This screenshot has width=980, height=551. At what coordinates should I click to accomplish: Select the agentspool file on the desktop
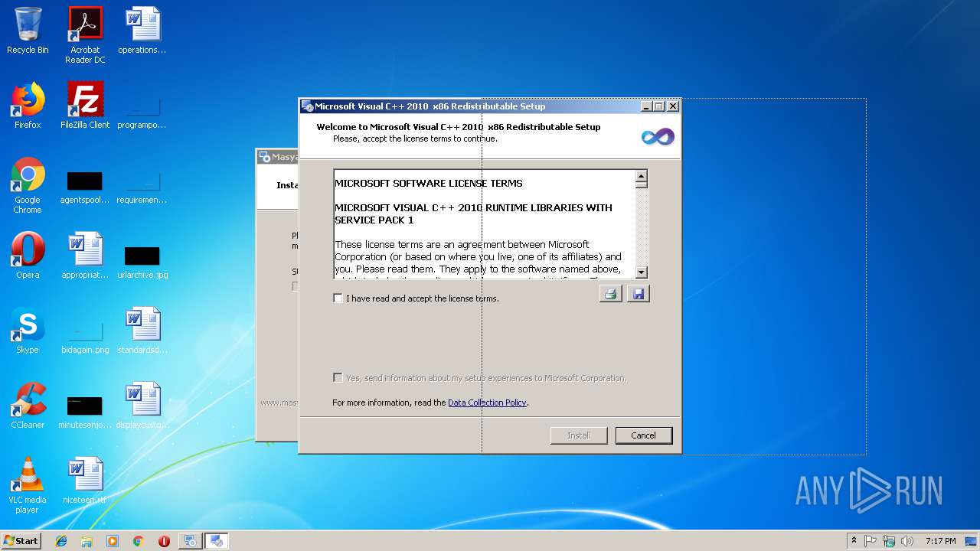(85, 187)
